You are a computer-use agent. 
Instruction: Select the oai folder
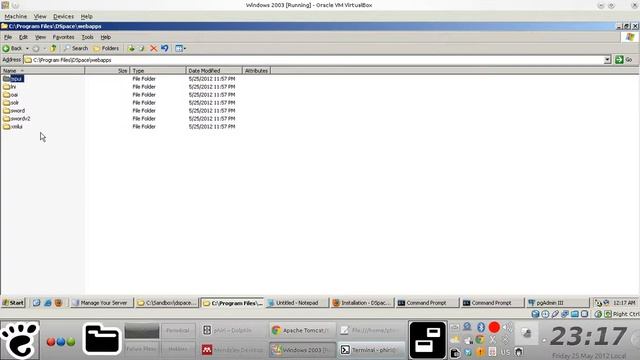11,95
